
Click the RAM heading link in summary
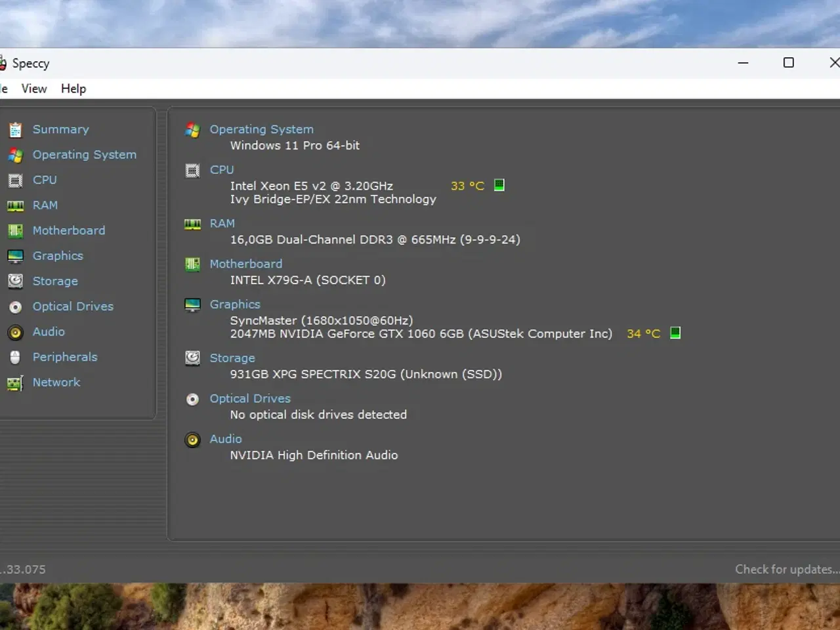point(222,223)
